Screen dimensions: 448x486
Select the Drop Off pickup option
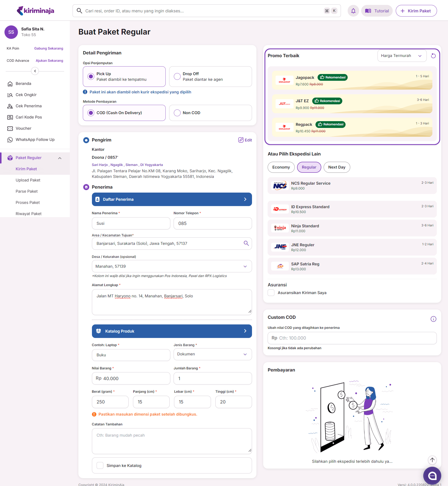pos(210,77)
